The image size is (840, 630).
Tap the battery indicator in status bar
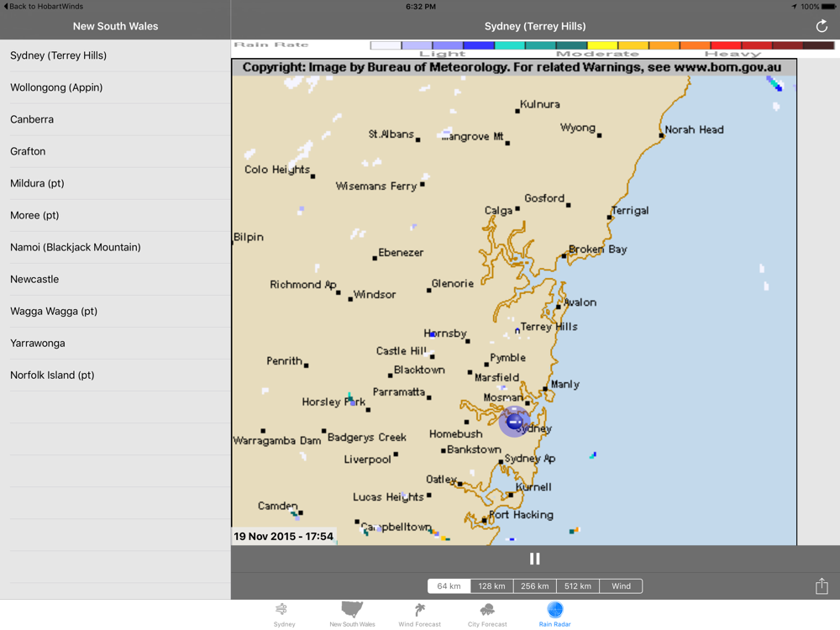pos(828,7)
